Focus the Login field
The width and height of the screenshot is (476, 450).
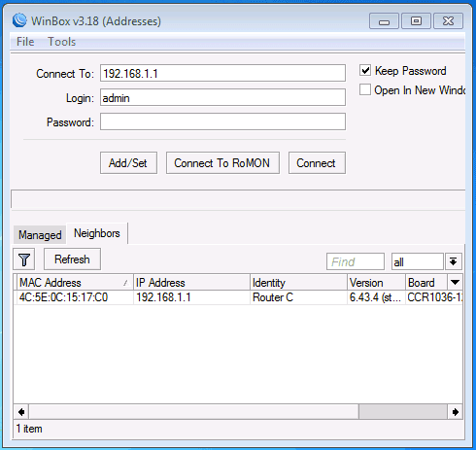(x=222, y=97)
